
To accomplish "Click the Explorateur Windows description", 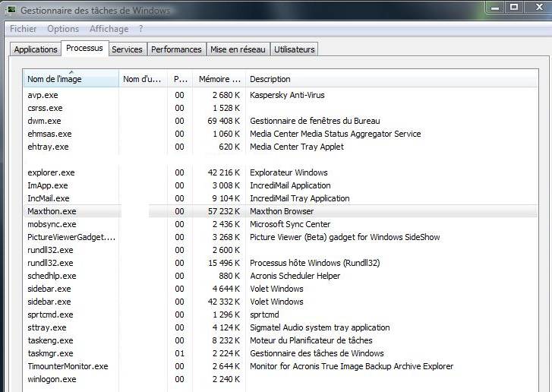I will coord(289,172).
